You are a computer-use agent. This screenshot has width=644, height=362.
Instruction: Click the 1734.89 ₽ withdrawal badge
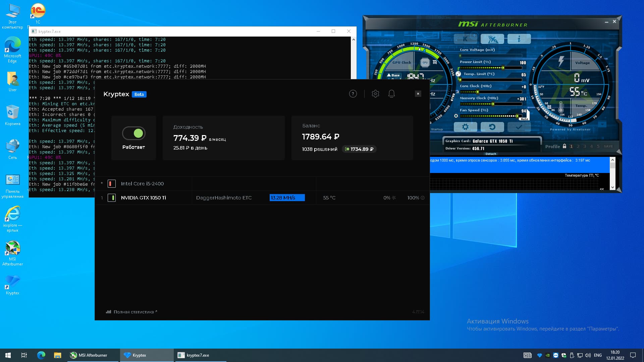(x=359, y=149)
